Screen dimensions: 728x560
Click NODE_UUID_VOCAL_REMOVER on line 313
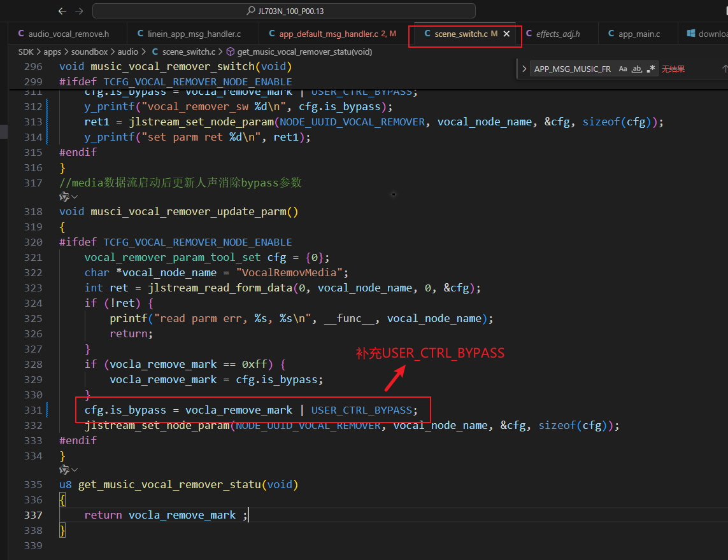point(352,122)
